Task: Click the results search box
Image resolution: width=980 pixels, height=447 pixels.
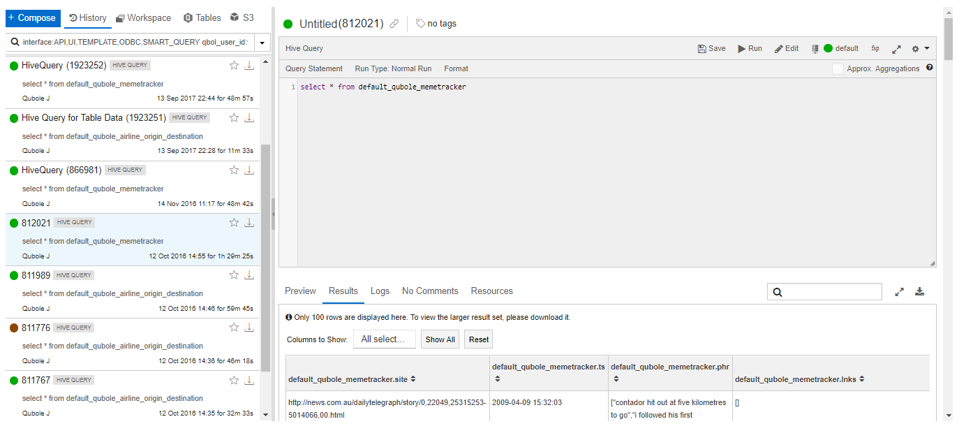Action: click(824, 292)
